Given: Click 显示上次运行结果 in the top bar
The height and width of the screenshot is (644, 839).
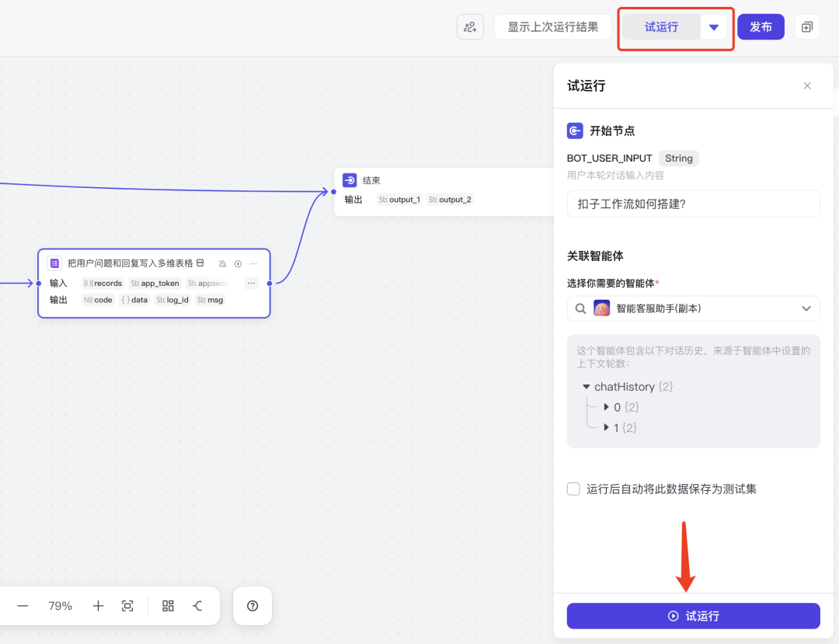Looking at the screenshot, I should [553, 26].
